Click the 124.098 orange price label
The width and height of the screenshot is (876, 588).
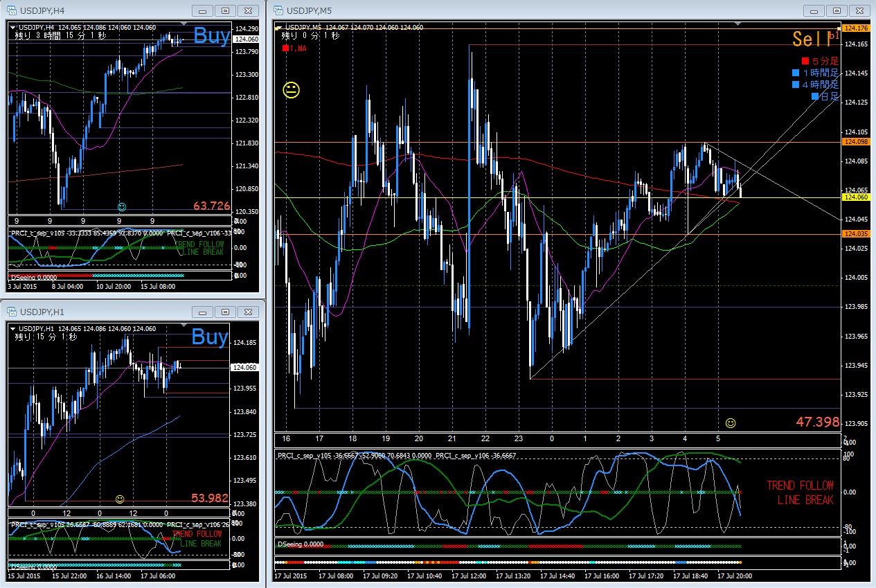point(855,142)
